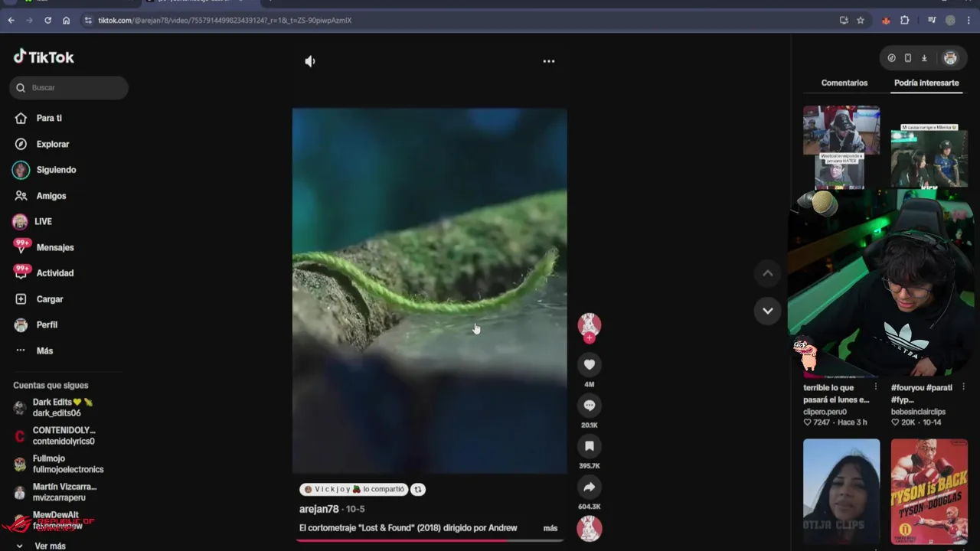The width and height of the screenshot is (980, 551).
Task: Click the repost icon beside compartió
Action: tap(418, 489)
